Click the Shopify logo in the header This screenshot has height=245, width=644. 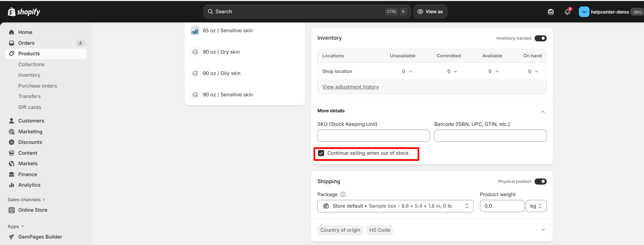(x=24, y=12)
